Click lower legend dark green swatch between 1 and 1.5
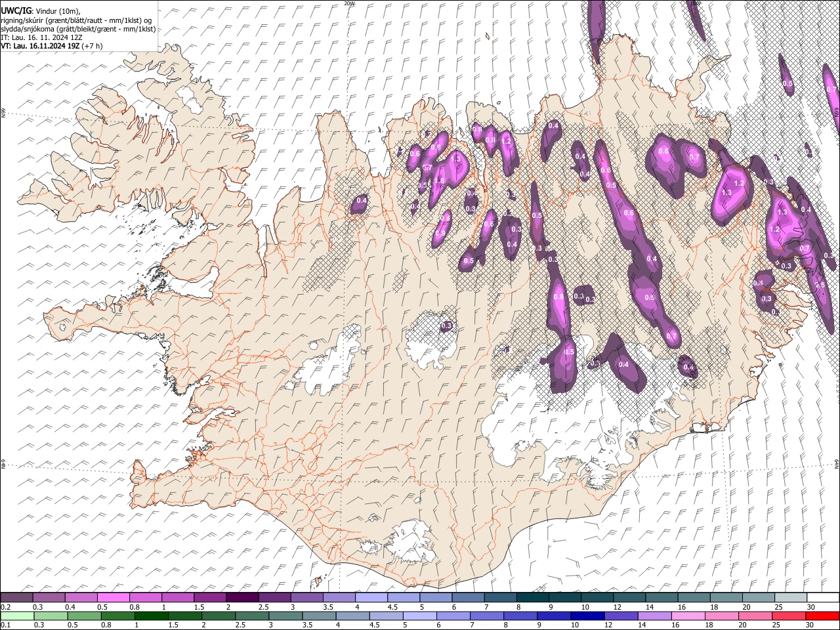The image size is (840, 630). pos(152,616)
